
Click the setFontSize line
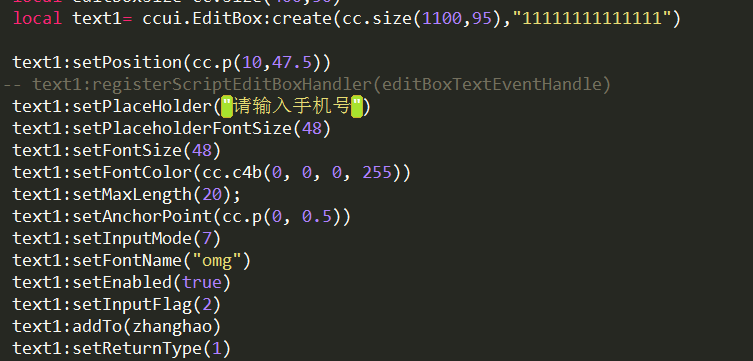pos(117,151)
